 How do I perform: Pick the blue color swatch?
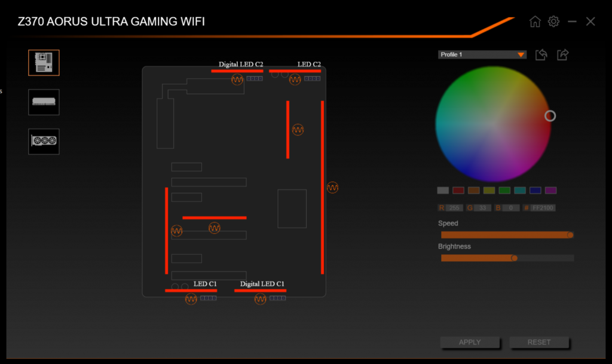pyautogui.click(x=535, y=191)
